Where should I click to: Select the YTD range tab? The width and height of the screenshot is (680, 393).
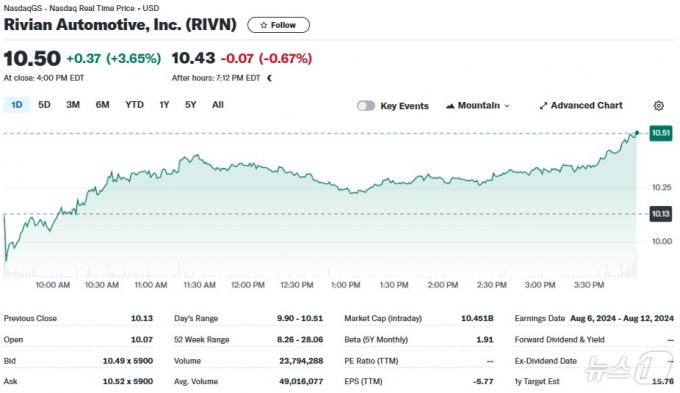(x=134, y=105)
